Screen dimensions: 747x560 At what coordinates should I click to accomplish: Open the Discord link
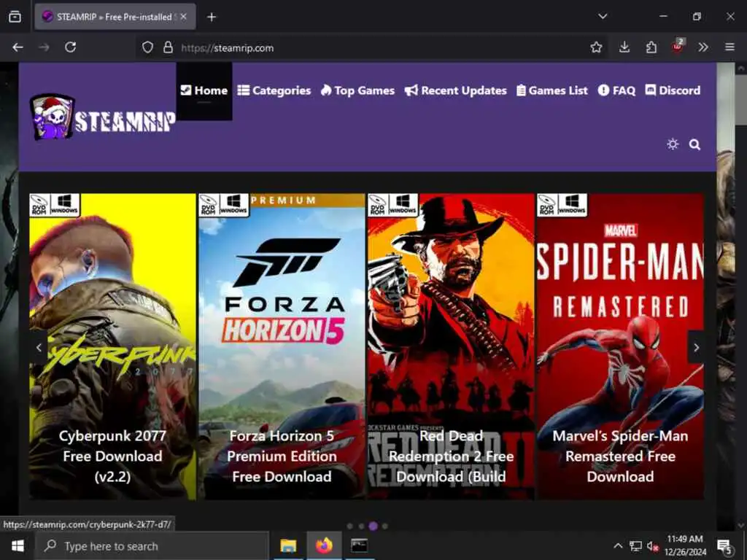click(673, 90)
